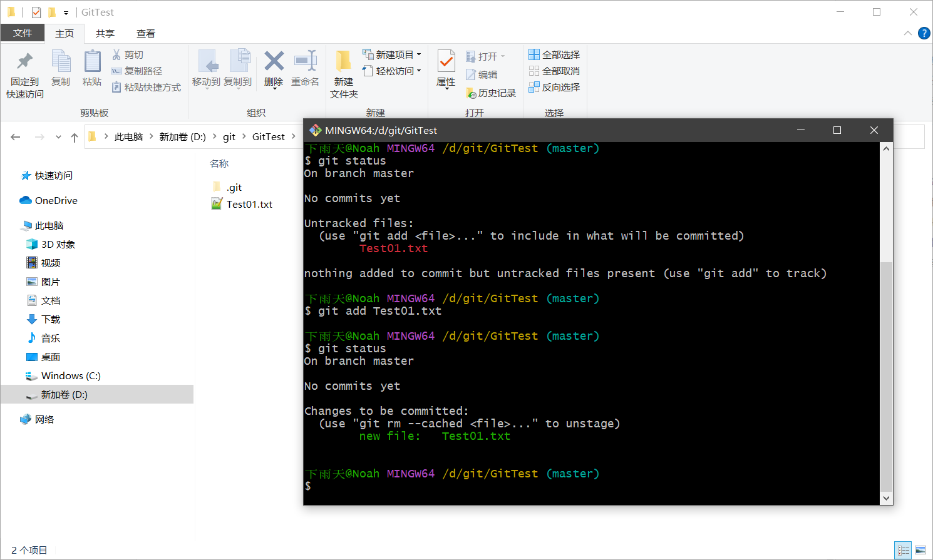933x560 pixels.
Task: Click the Properties checkmark icon
Action: 446,62
